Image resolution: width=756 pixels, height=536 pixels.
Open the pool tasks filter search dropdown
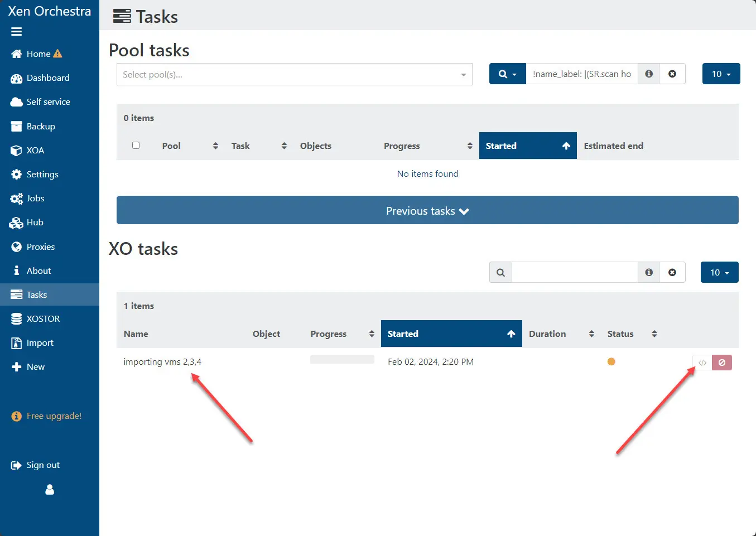click(x=508, y=74)
